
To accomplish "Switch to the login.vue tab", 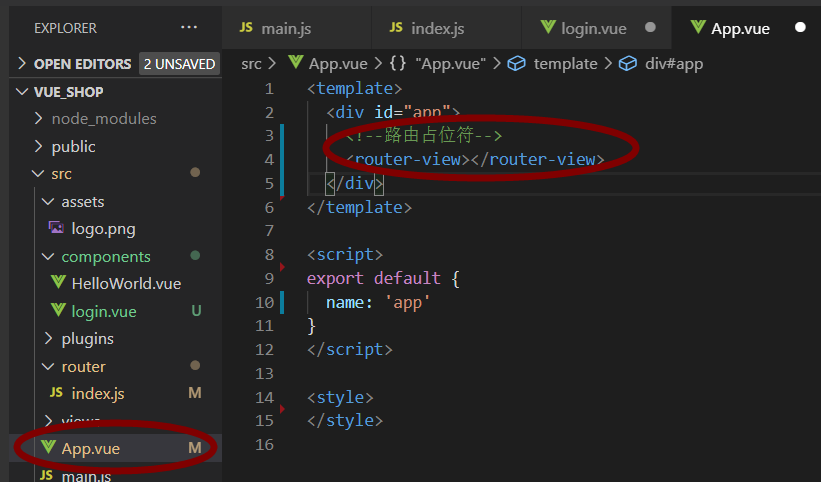I will pyautogui.click(x=597, y=28).
